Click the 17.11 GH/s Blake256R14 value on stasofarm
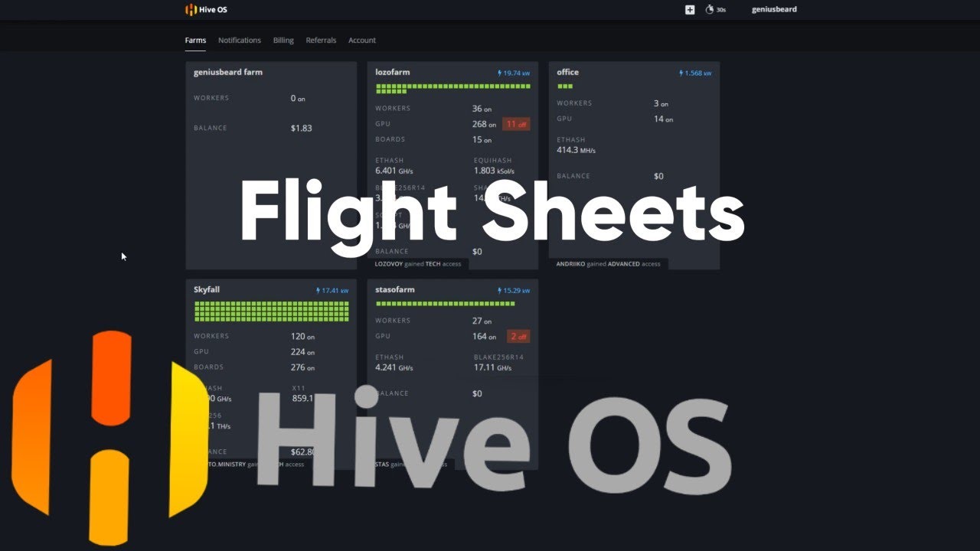Viewport: 980px width, 551px height. pyautogui.click(x=492, y=368)
